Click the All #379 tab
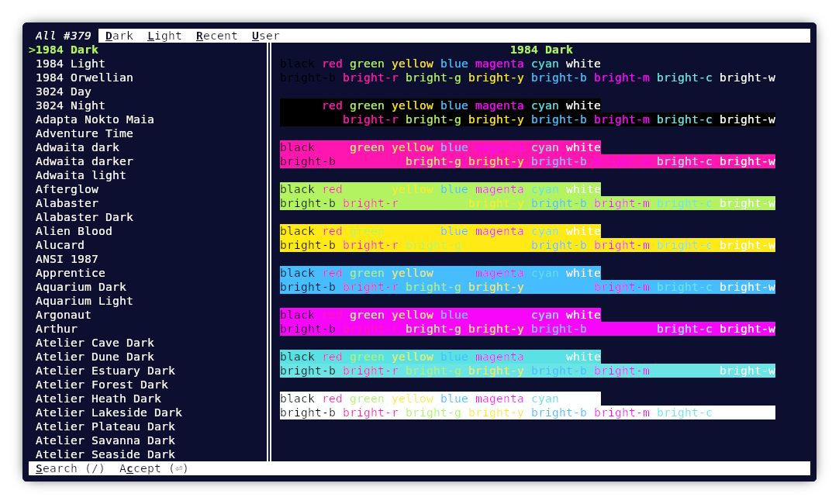This screenshot has height=504, width=839. pyautogui.click(x=63, y=36)
